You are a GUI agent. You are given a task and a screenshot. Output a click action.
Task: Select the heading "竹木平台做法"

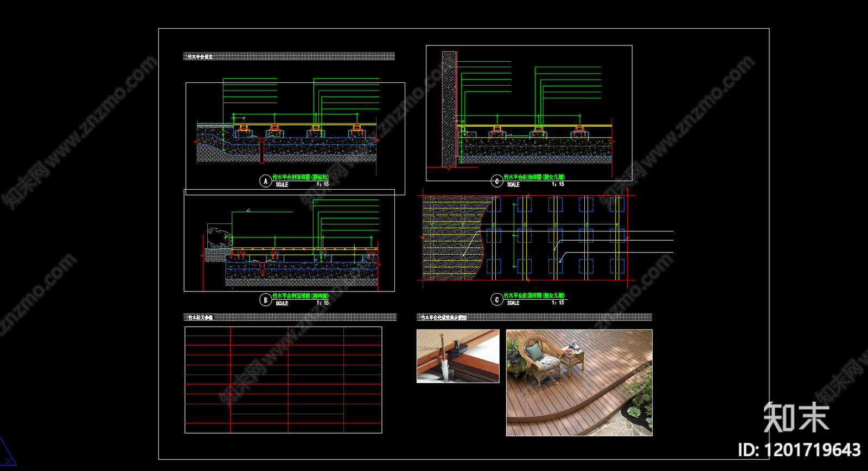point(200,56)
